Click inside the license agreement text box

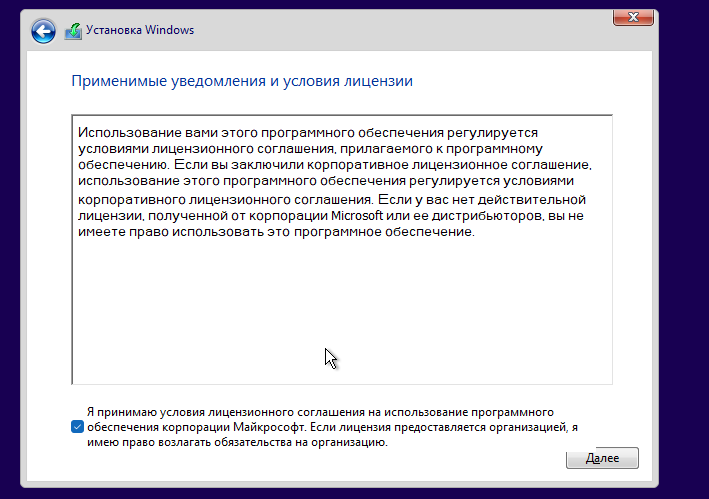coord(342,250)
